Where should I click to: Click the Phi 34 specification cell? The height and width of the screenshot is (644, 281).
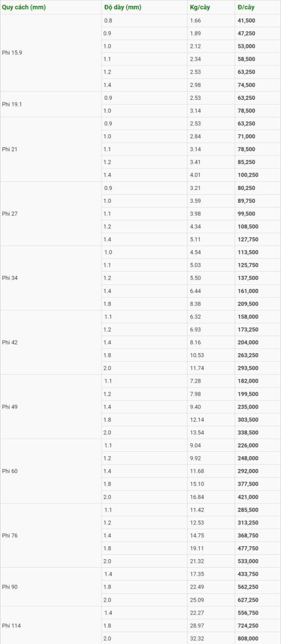tap(51, 278)
